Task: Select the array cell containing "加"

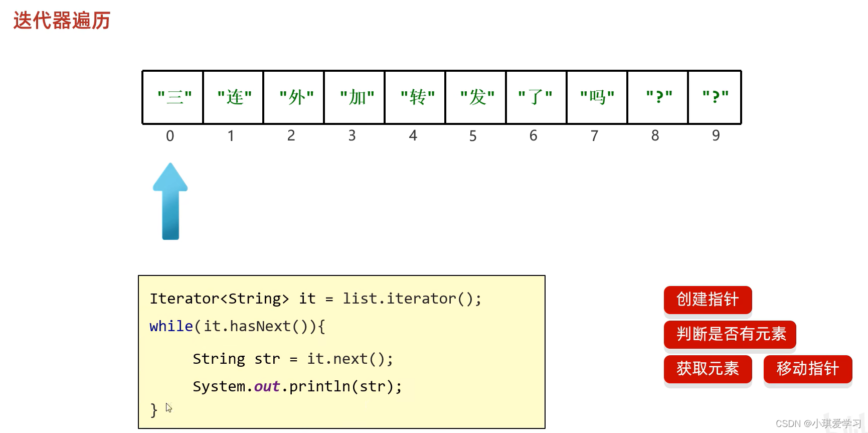Action: [x=355, y=97]
